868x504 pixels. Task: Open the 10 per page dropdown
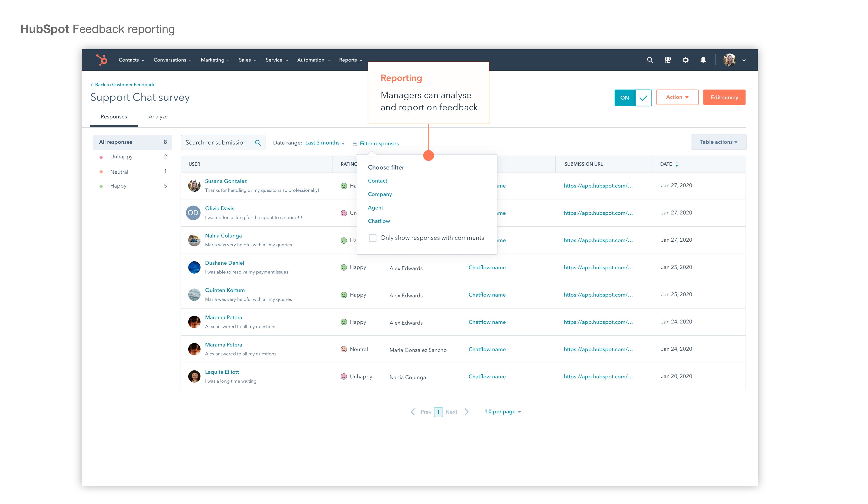click(503, 412)
